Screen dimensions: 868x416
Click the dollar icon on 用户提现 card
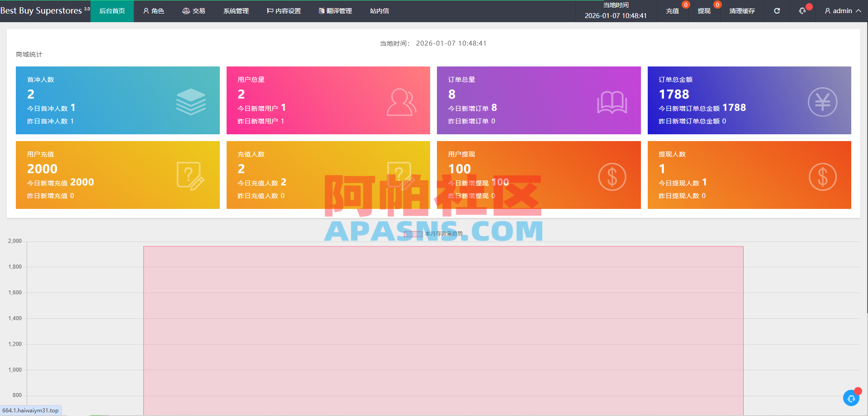pyautogui.click(x=612, y=176)
